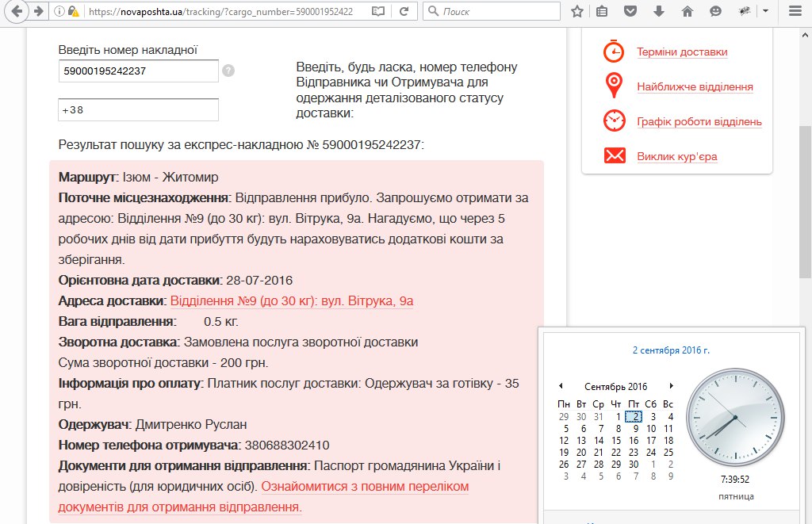Click the 2 сентября 2016 г. date link

click(x=671, y=350)
